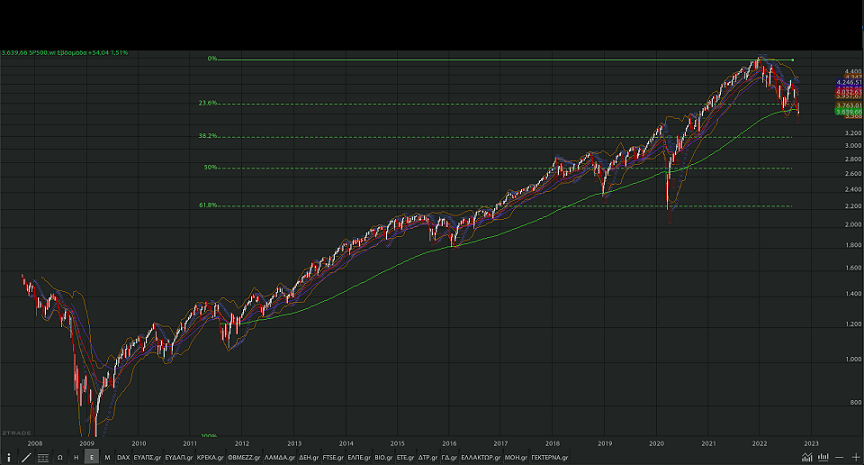The image size is (864, 465).
Task: Click the 1.000 price axis label
Action: 853,359
